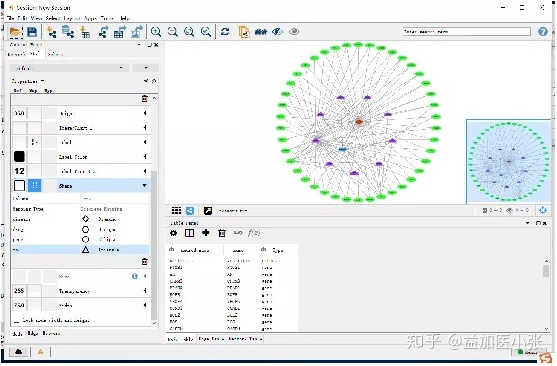The height and width of the screenshot is (366, 557).
Task: Click in the search term input field
Action: pyautogui.click(x=466, y=32)
